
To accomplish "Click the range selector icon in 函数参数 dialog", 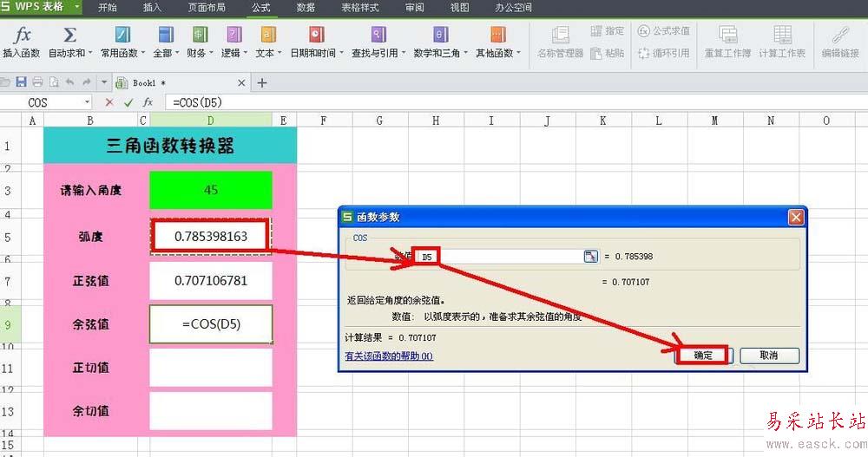I will coord(590,256).
